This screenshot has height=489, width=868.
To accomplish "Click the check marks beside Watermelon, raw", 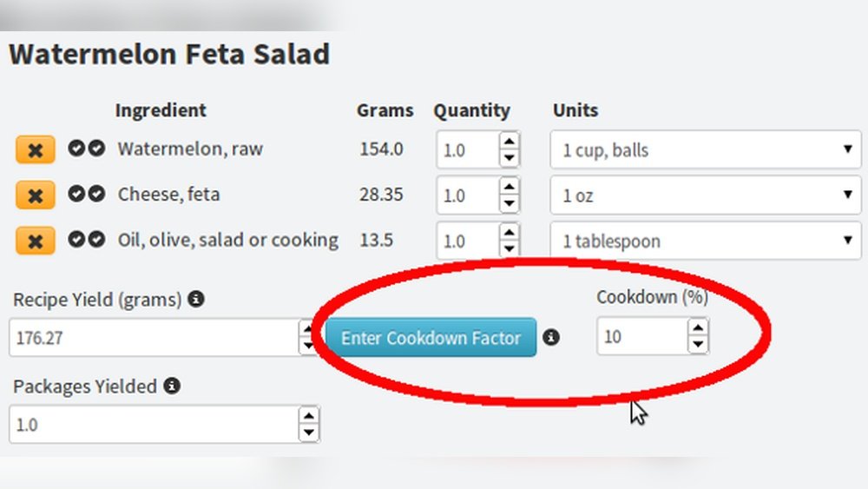I will click(x=87, y=149).
